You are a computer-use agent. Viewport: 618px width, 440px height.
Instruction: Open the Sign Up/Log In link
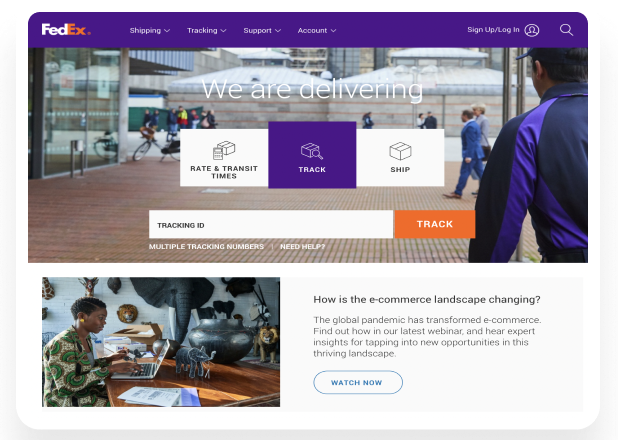493,30
